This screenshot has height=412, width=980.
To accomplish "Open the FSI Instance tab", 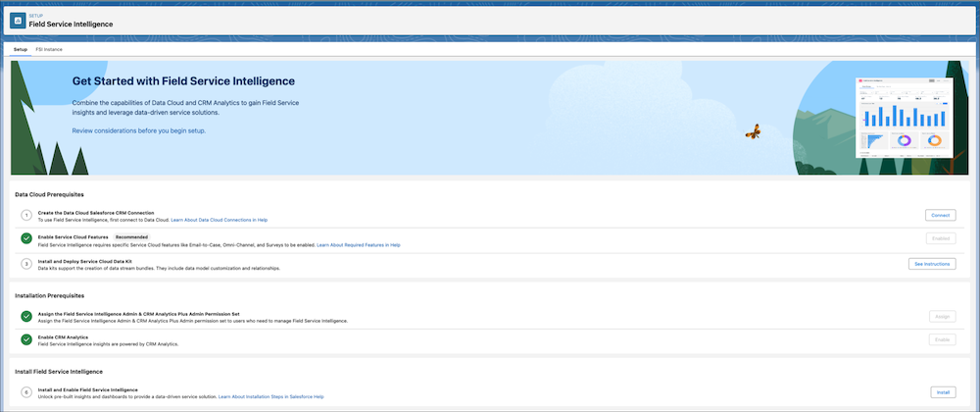I will point(49,49).
